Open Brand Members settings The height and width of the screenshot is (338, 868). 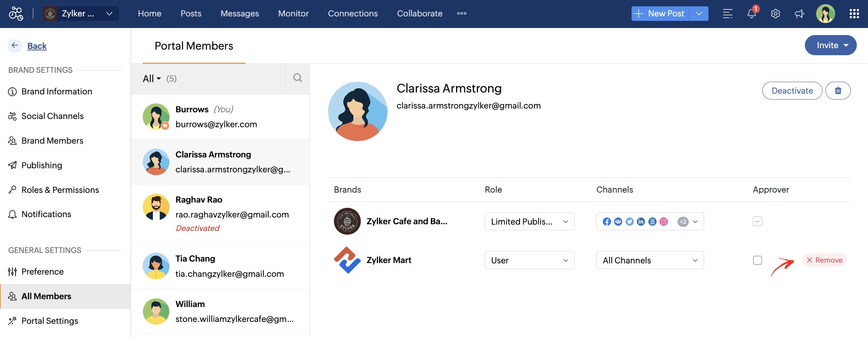pyautogui.click(x=52, y=141)
